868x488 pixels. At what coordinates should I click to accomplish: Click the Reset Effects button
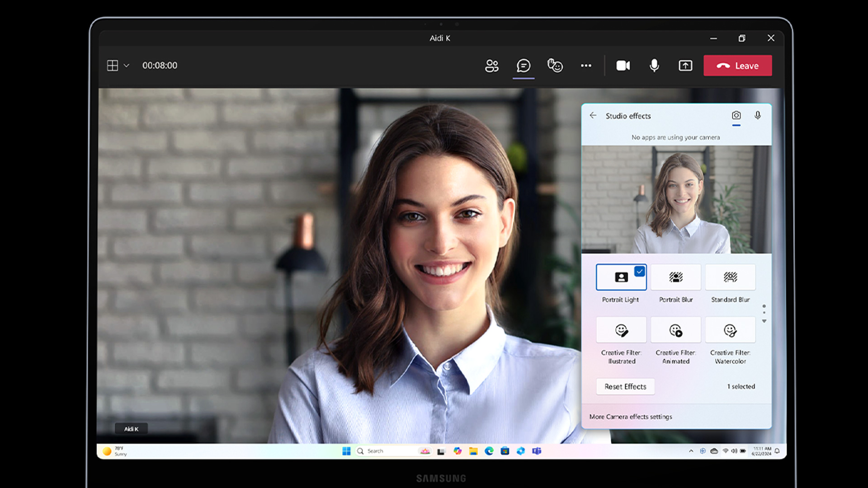pos(625,386)
